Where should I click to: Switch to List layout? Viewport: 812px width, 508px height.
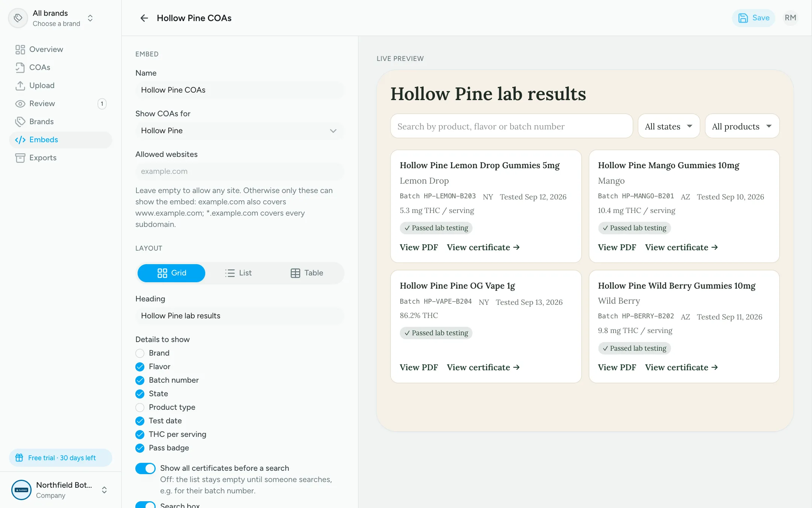pyautogui.click(x=239, y=273)
